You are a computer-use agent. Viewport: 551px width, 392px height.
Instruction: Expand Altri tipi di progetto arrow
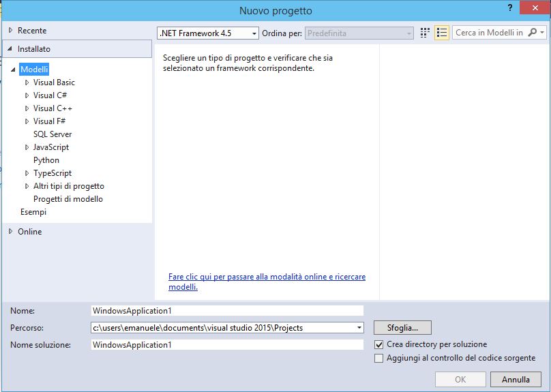[27, 186]
